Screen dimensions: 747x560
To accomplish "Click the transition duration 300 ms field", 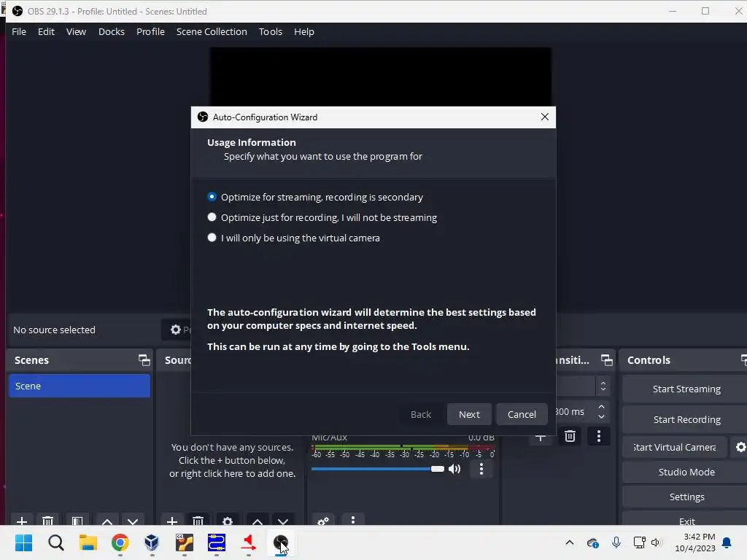I will click(575, 412).
